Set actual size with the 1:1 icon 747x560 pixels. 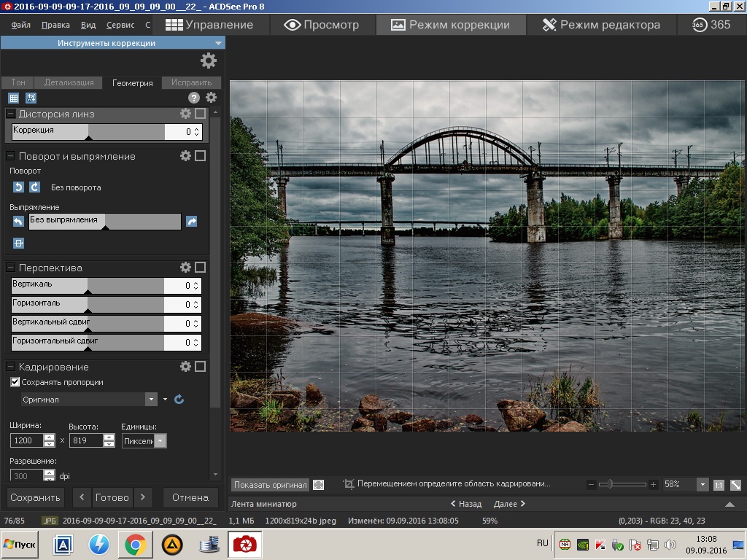(719, 485)
